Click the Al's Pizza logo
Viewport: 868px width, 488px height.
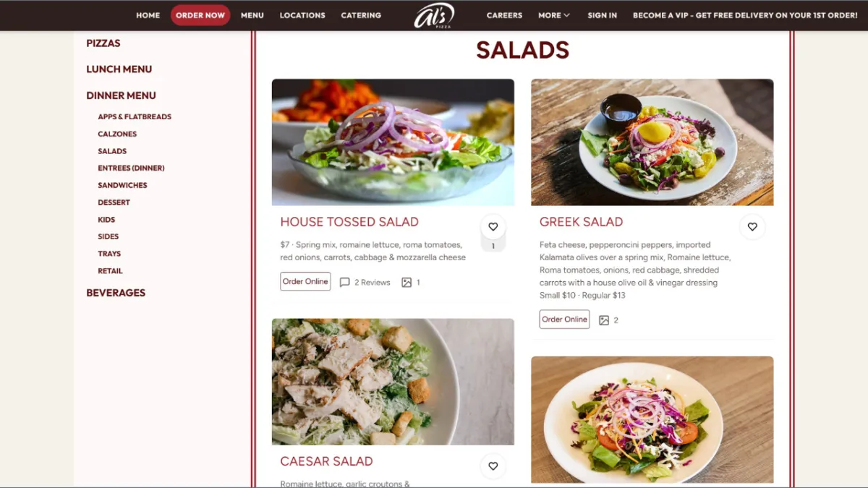coord(434,15)
